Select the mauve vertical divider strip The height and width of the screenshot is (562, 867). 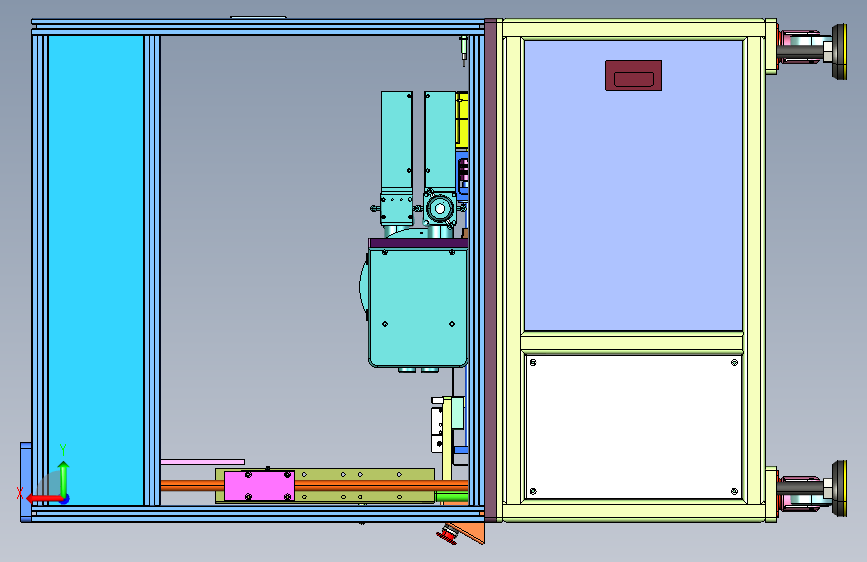(490, 270)
